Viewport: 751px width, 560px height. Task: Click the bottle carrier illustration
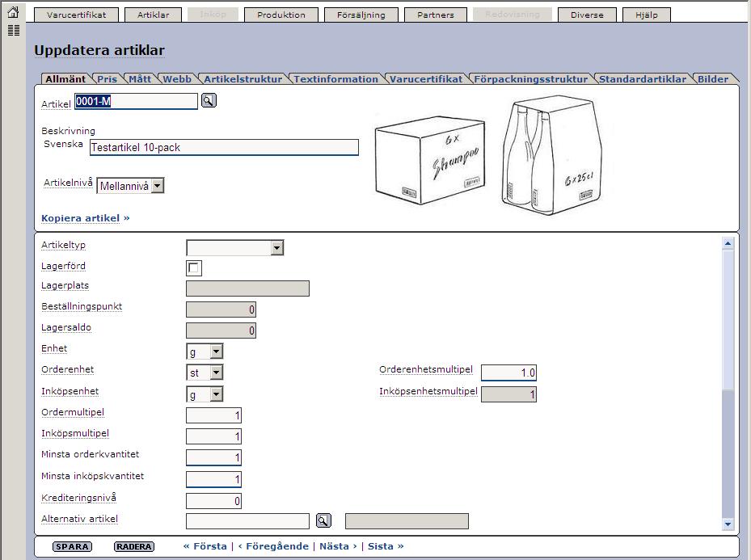point(551,154)
